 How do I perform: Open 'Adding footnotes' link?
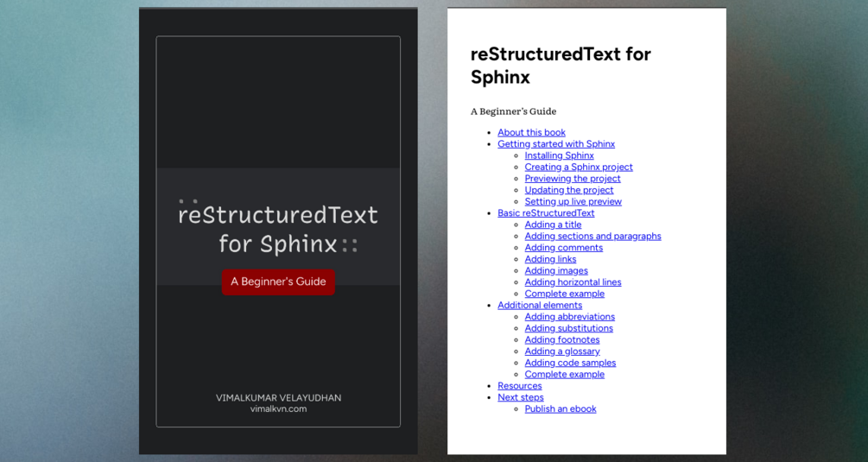[x=562, y=339]
